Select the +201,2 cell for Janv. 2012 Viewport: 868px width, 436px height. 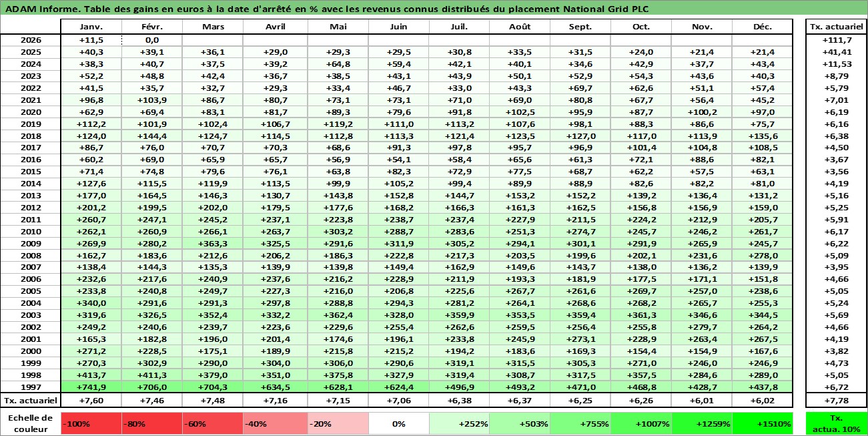point(91,208)
